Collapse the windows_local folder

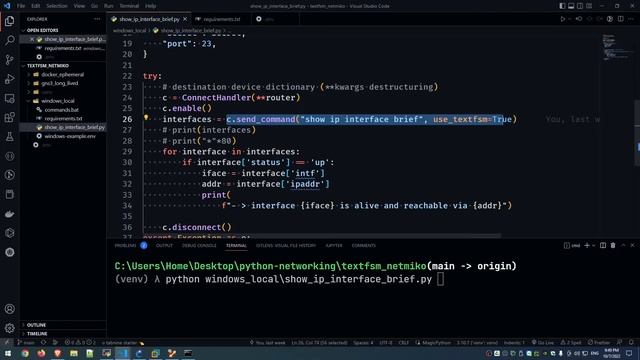coord(58,101)
